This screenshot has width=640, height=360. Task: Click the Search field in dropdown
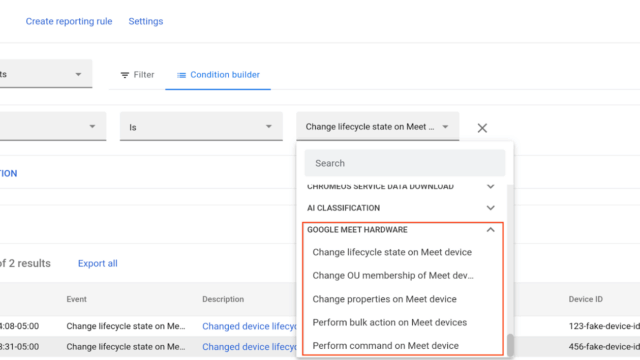[x=404, y=163]
